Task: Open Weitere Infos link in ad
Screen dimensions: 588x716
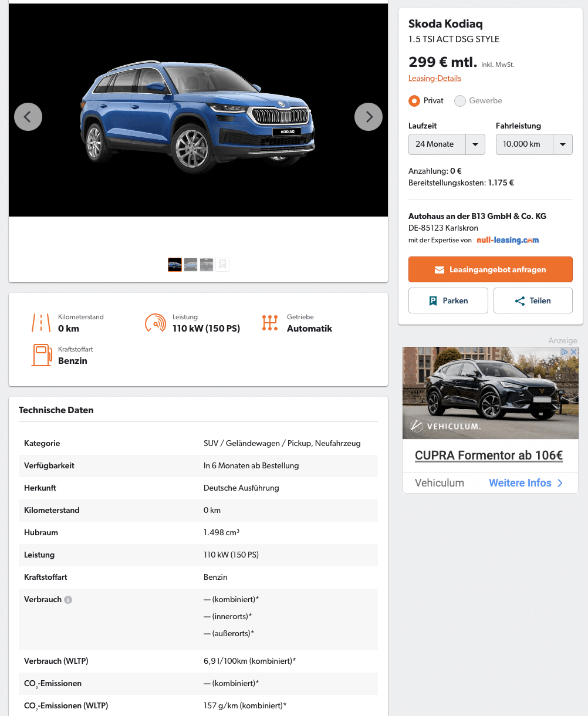Action: 526,483
